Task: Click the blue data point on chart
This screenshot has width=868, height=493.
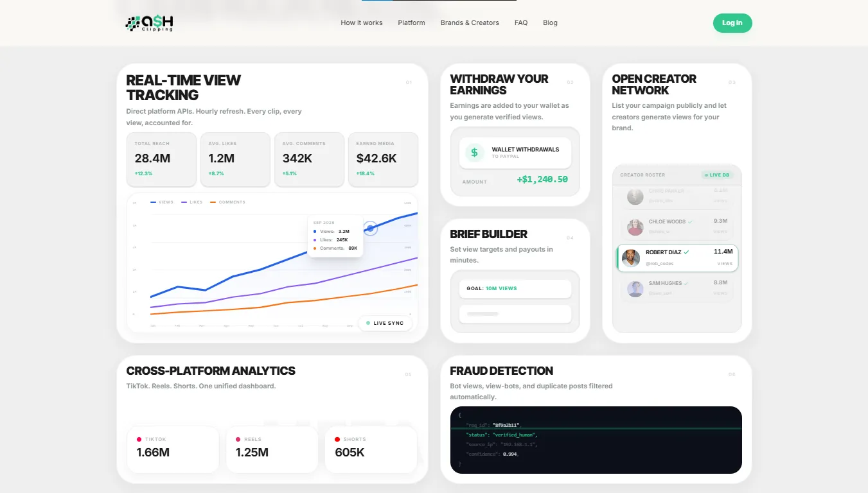Action: pyautogui.click(x=370, y=228)
